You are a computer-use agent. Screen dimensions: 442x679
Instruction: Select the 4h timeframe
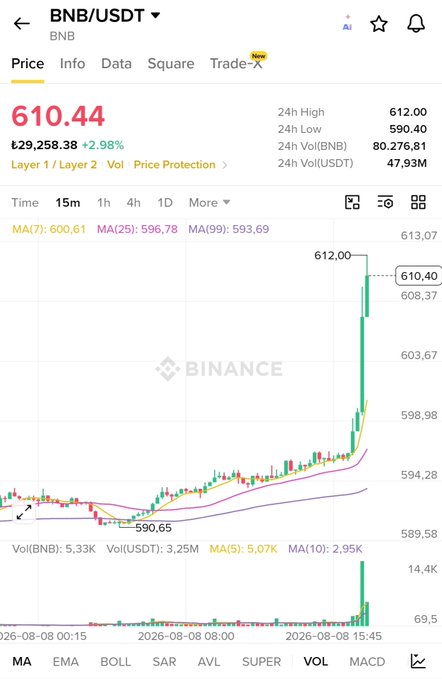[x=133, y=203]
